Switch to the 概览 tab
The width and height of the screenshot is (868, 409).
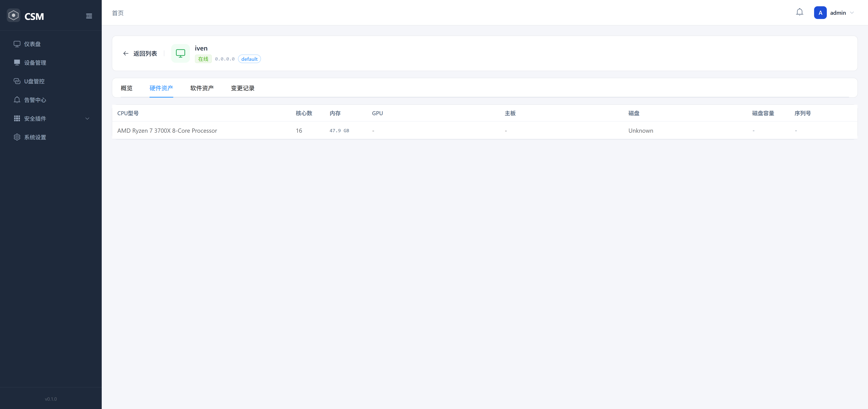(x=126, y=88)
